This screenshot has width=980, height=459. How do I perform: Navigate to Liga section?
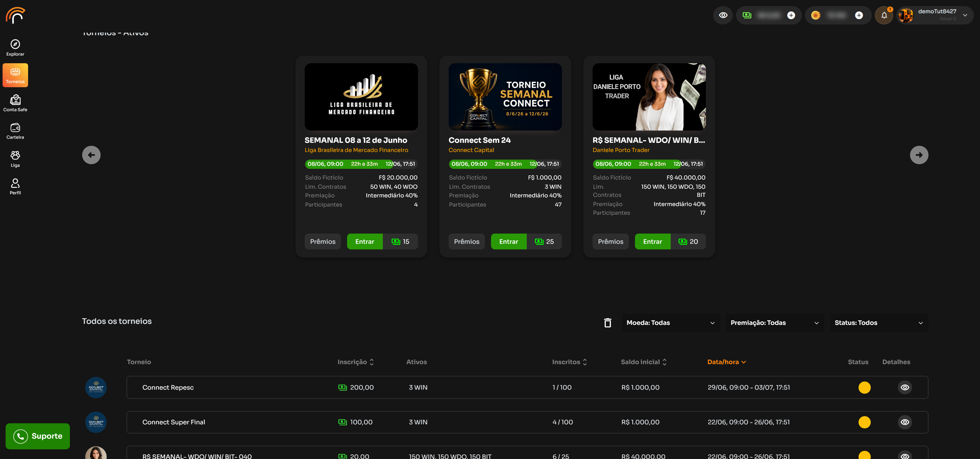(15, 159)
